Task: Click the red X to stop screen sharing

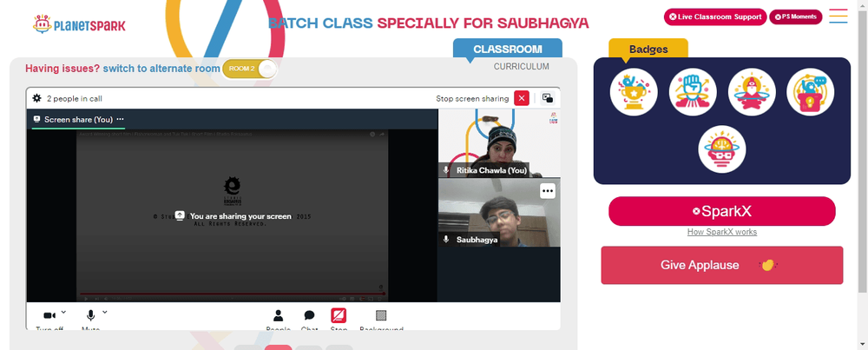Action: coord(522,98)
